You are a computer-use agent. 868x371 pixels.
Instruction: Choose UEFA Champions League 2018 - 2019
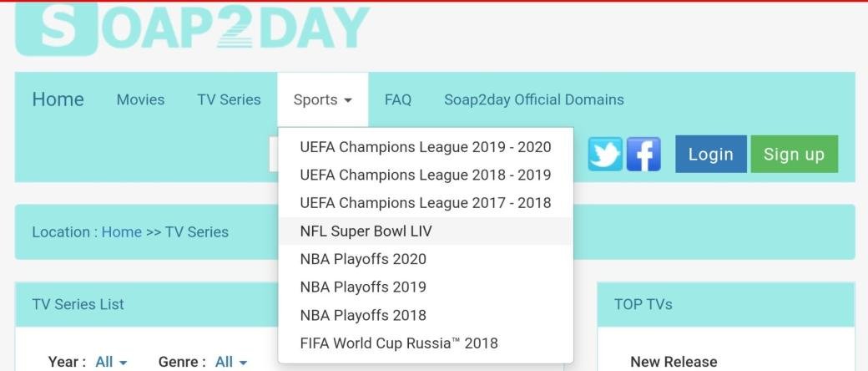coord(425,175)
